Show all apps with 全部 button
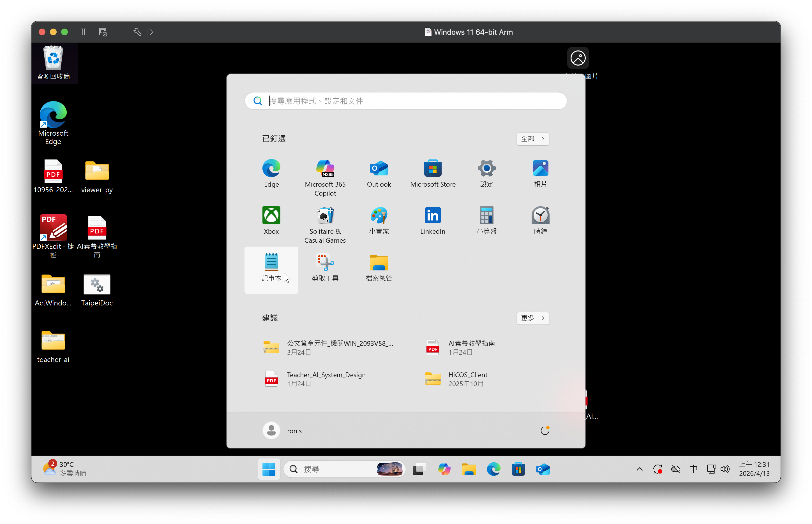The width and height of the screenshot is (812, 524). (532, 138)
